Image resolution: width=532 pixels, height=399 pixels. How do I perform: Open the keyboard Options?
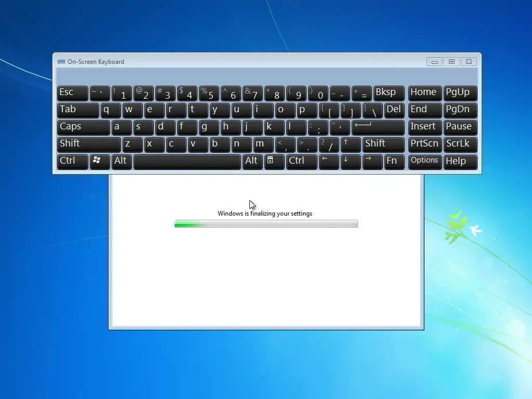[x=425, y=162]
